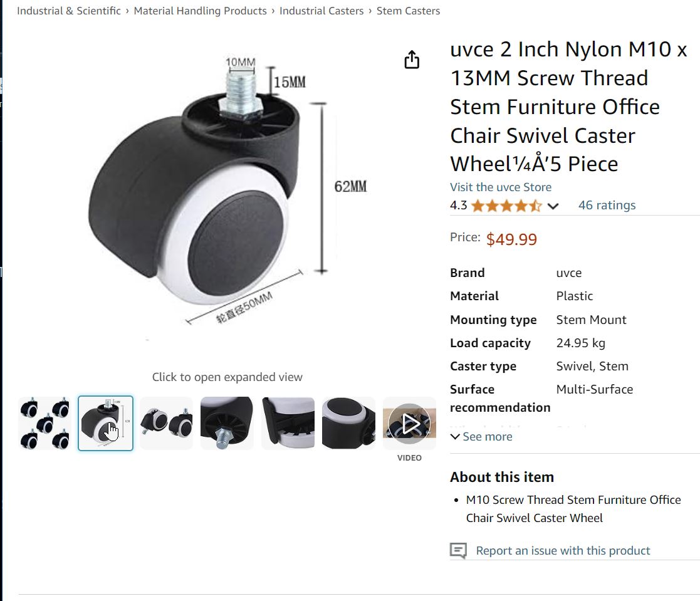Viewport: 700px width, 601px height.
Task: Visit the uvce Store link
Action: pyautogui.click(x=501, y=187)
